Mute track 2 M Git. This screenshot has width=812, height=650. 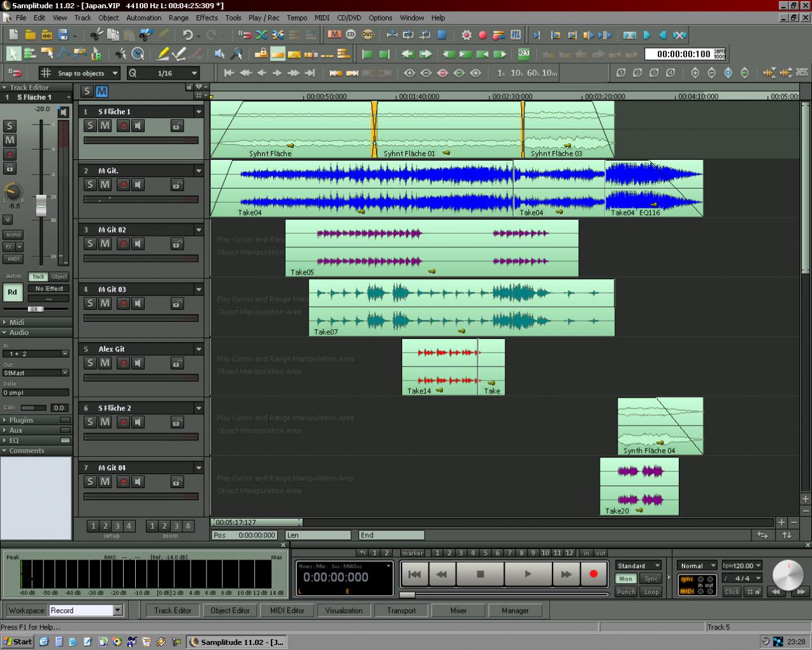pos(105,185)
